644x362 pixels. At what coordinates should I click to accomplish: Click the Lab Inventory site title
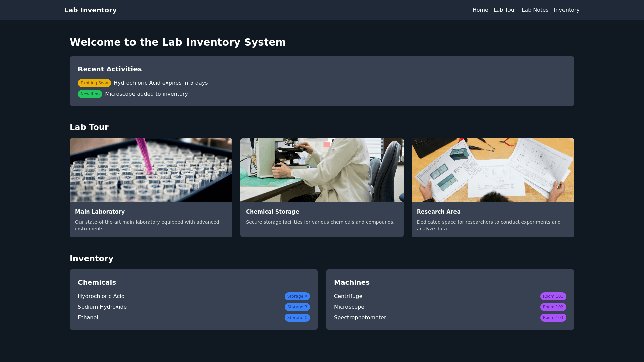point(91,10)
